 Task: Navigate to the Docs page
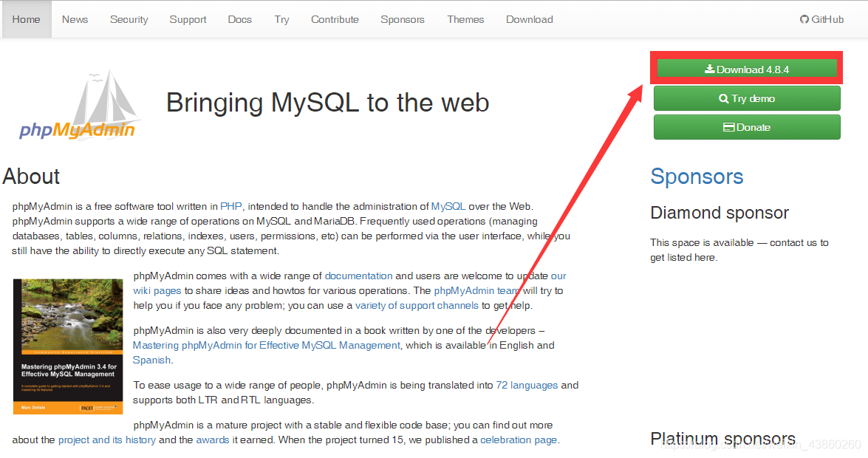(239, 19)
